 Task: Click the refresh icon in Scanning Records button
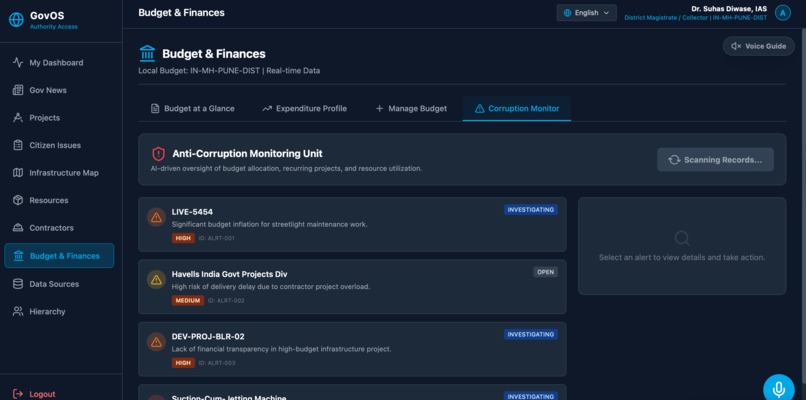coord(674,160)
